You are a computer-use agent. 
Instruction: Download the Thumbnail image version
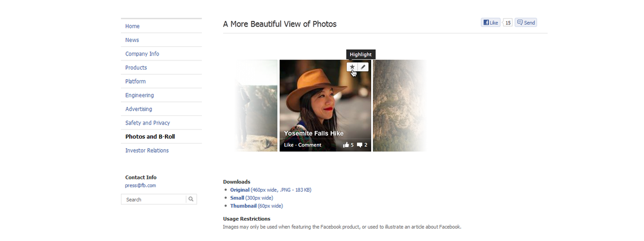[x=243, y=205]
